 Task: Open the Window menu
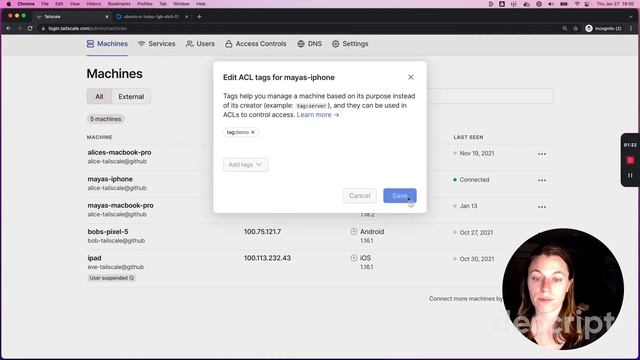pyautogui.click(x=181, y=4)
